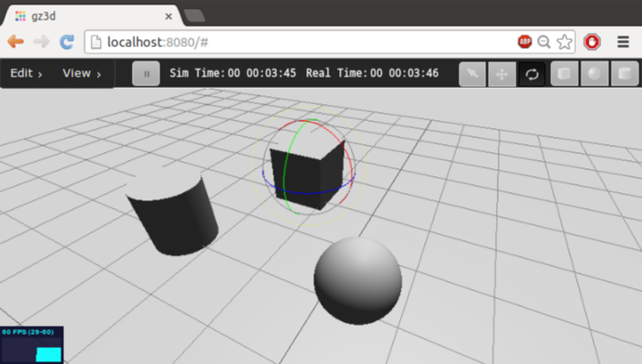Pause the simulation
642x364 pixels.
[146, 74]
